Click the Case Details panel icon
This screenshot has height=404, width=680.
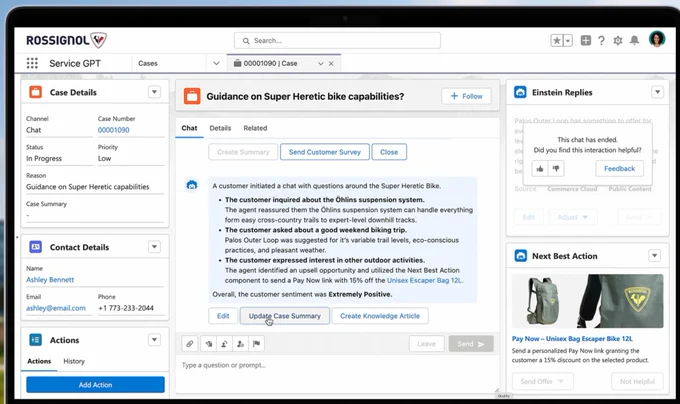(36, 92)
